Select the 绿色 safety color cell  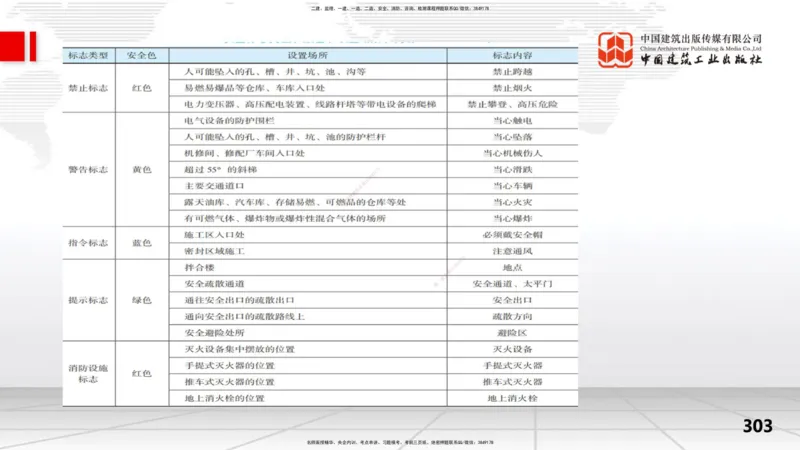coord(142,300)
